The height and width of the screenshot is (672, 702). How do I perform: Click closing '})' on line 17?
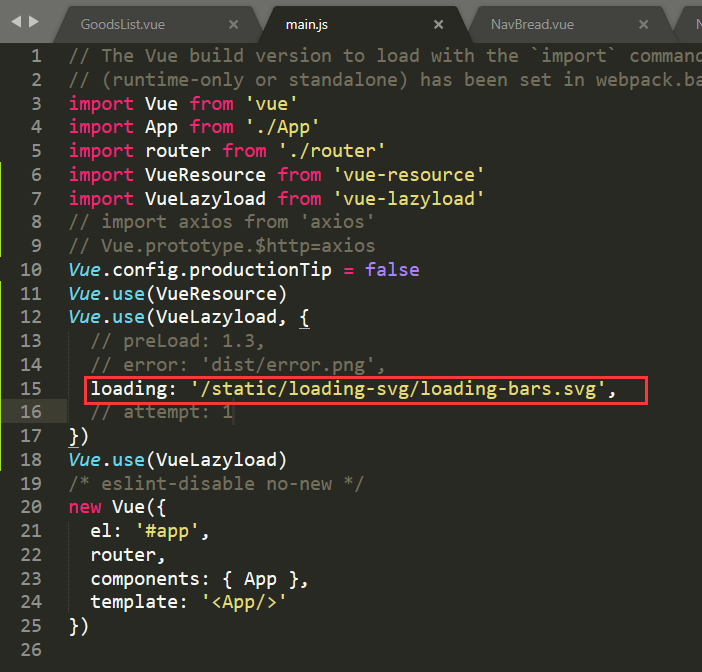click(x=79, y=436)
